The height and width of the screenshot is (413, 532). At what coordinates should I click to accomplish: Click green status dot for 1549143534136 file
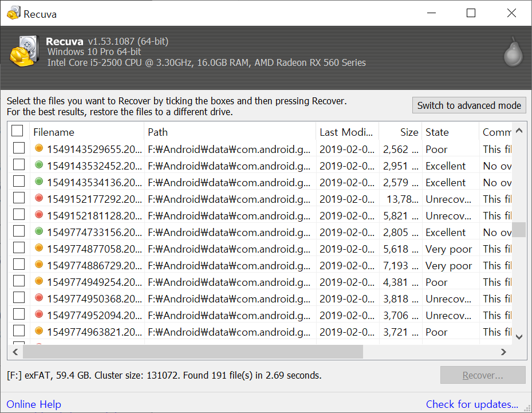click(x=39, y=181)
